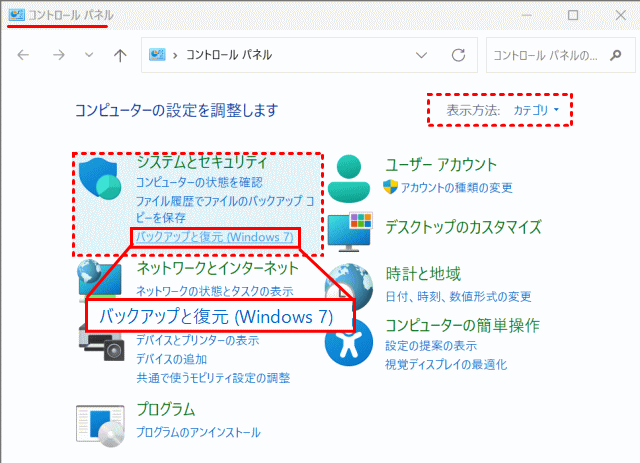
Task: Click the title bar Control Panel icon
Action: (17, 15)
